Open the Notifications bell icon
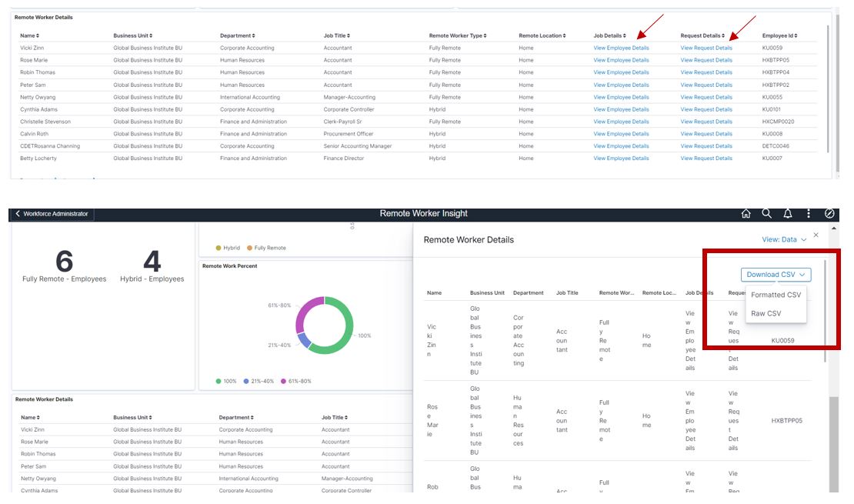Viewport: 854px width, 504px height. coord(787,214)
